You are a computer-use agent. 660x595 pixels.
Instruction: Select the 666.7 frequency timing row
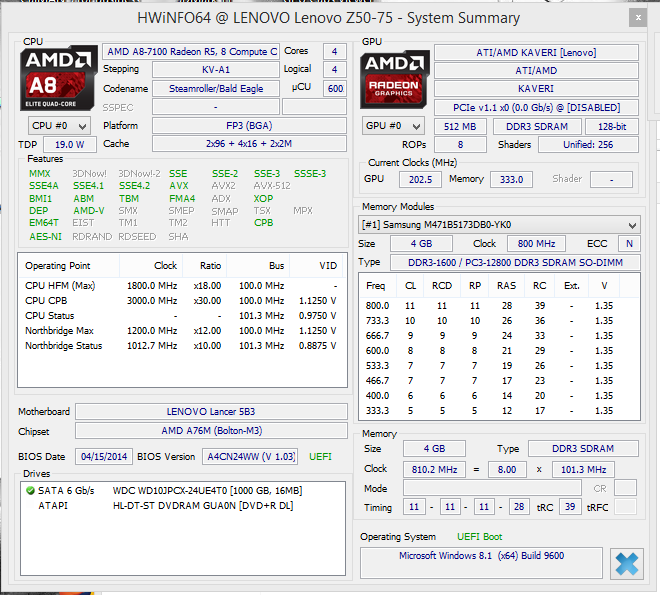click(x=499, y=336)
